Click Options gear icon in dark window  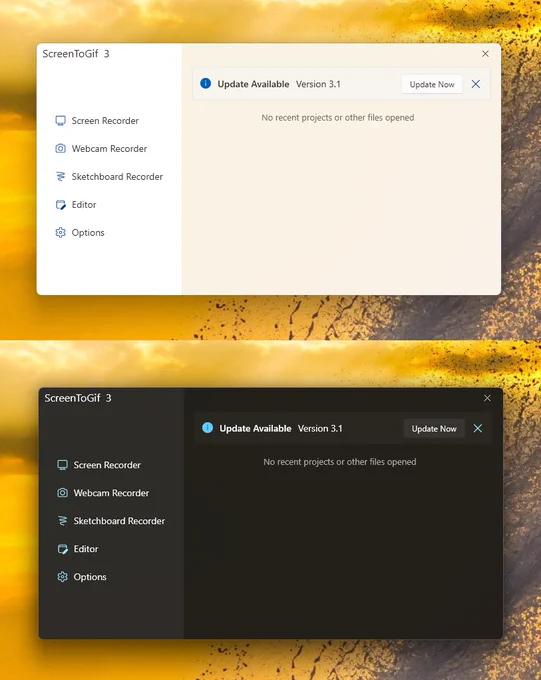pos(62,577)
